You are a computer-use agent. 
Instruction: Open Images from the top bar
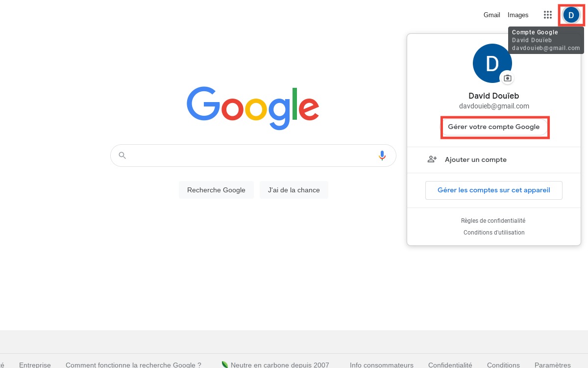point(518,15)
